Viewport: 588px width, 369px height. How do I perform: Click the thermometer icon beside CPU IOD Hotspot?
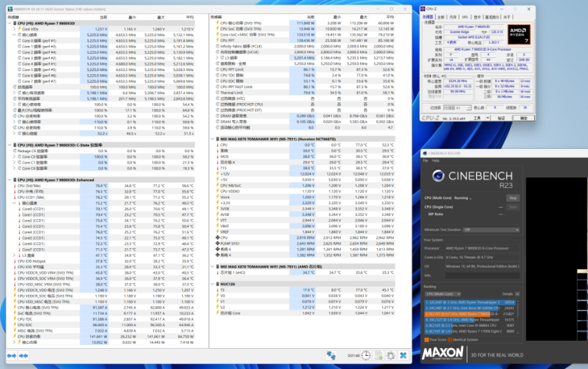click(x=15, y=261)
